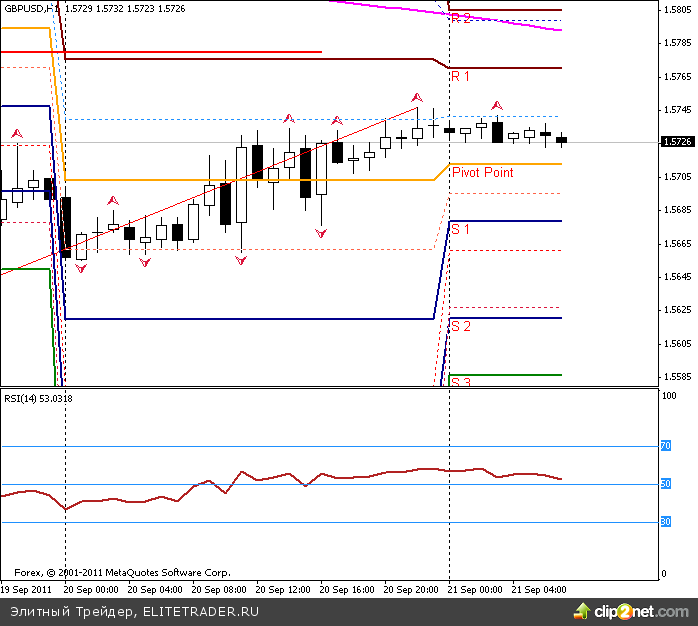This screenshot has height=626, width=698.
Task: Click the RSI level 30 marker
Action: click(x=665, y=521)
